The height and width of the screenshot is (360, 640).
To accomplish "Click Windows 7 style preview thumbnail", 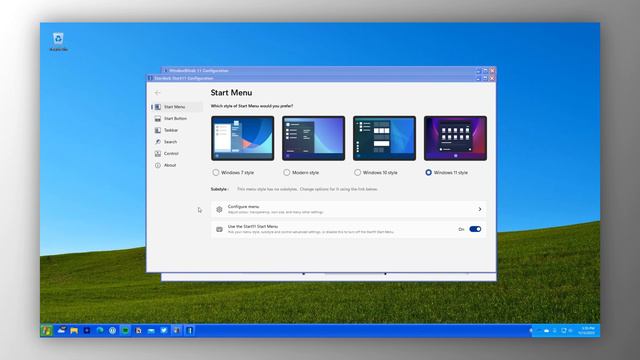I will tap(242, 138).
